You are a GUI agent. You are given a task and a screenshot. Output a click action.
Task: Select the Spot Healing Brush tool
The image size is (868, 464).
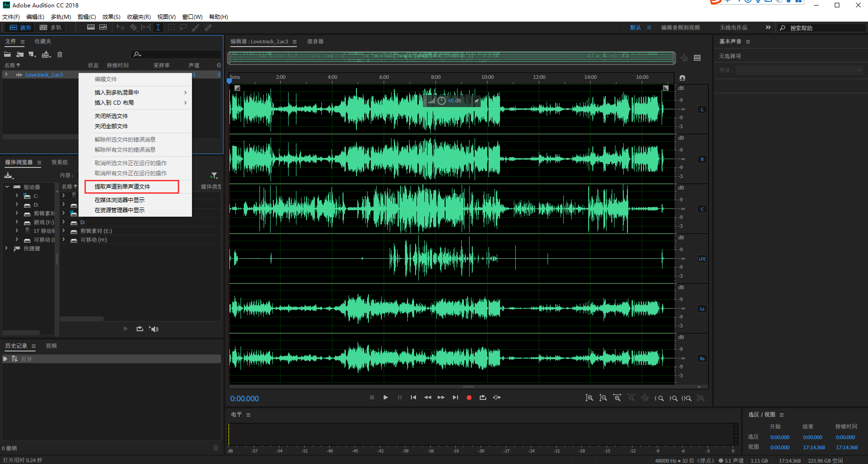pos(208,28)
